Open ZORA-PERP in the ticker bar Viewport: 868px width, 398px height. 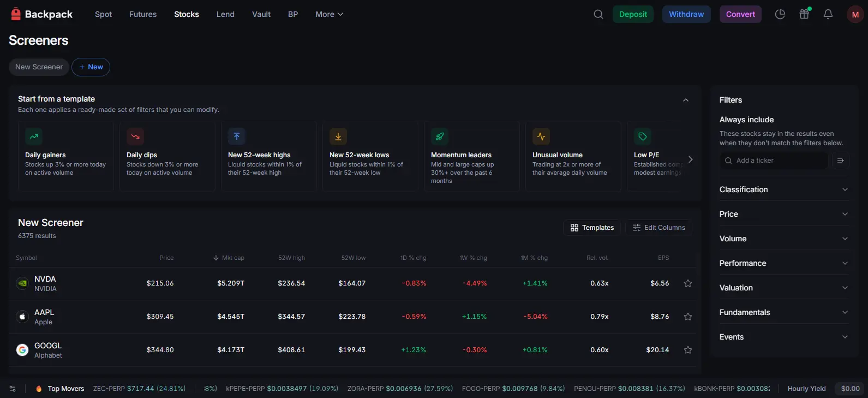coord(400,389)
